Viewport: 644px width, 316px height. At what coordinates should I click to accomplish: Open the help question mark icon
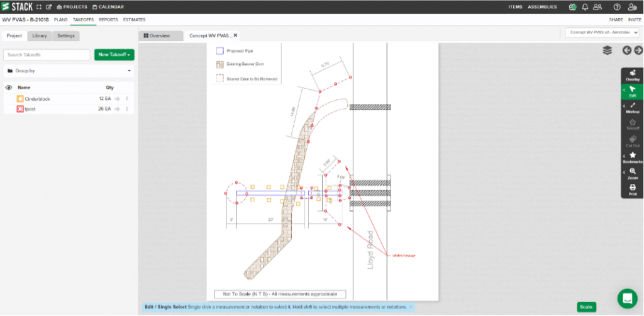(x=616, y=6)
